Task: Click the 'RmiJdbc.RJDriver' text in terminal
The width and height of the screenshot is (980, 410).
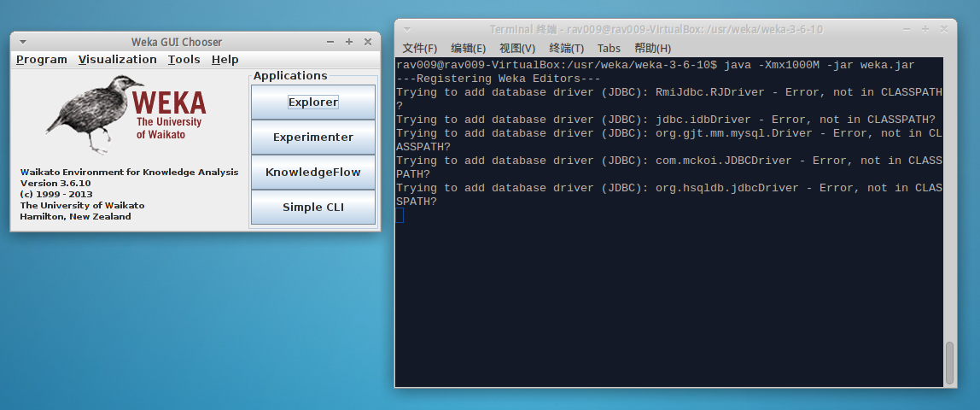Action: point(710,92)
